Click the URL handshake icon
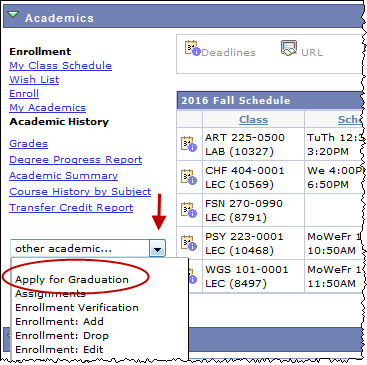Screen dimensions: 367x365 coord(289,48)
